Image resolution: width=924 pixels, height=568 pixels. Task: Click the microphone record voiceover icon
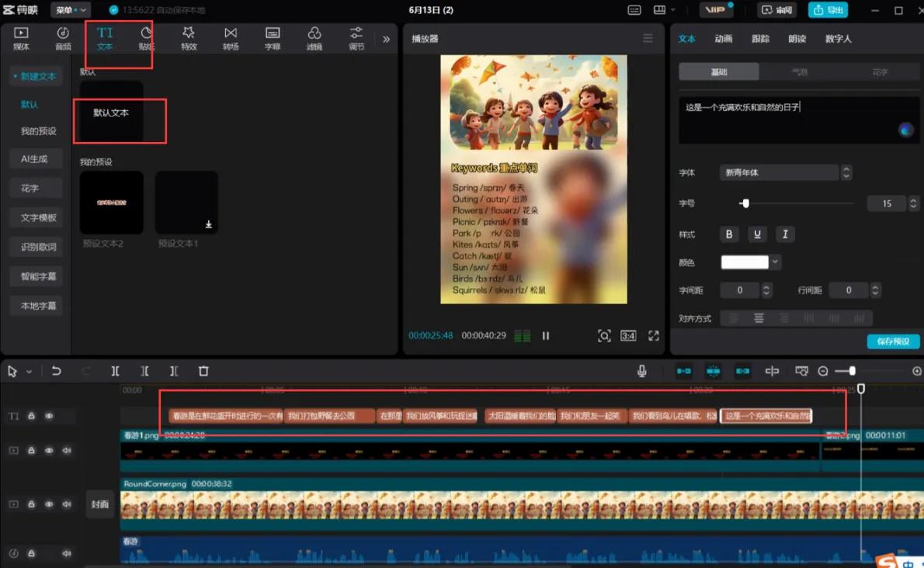click(x=642, y=372)
